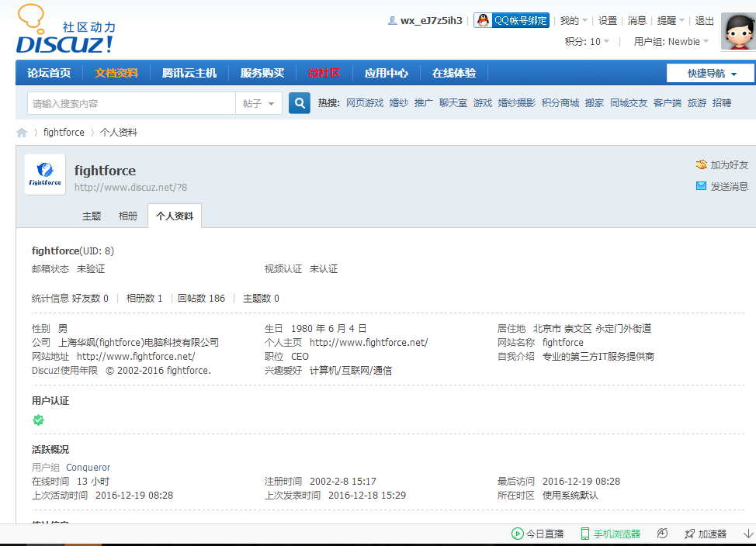
Task: Click the 加为好友 handshake icon
Action: 701,165
